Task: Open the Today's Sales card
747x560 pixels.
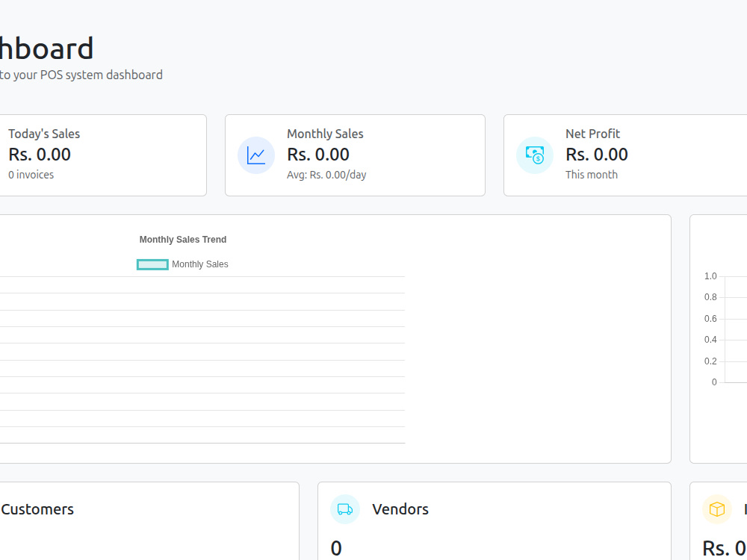Action: tap(103, 155)
